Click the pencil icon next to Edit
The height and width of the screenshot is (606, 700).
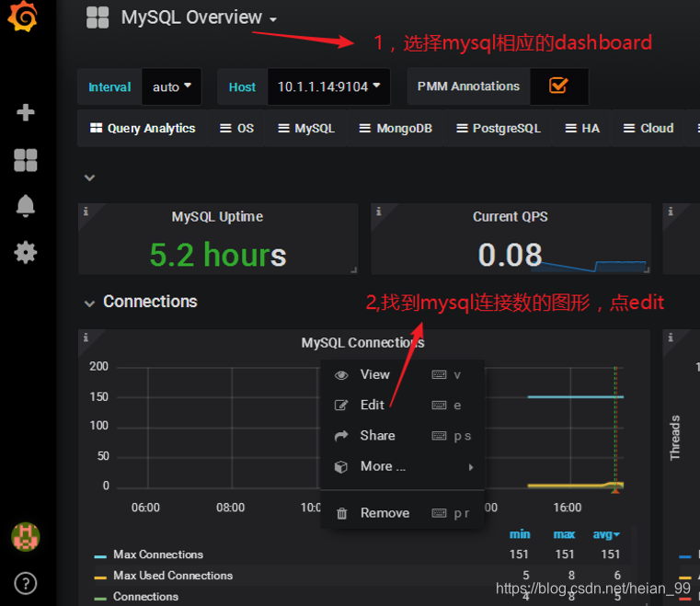[341, 406]
